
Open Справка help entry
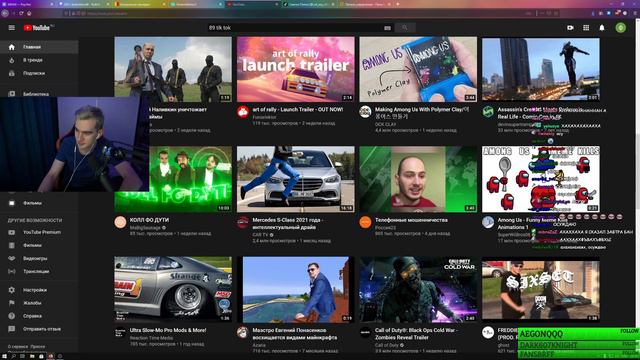tap(39, 316)
